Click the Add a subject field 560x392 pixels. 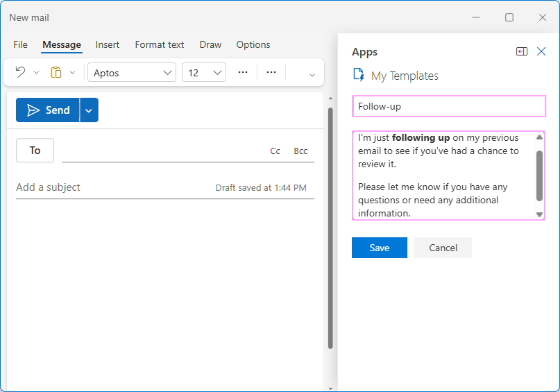click(x=114, y=187)
